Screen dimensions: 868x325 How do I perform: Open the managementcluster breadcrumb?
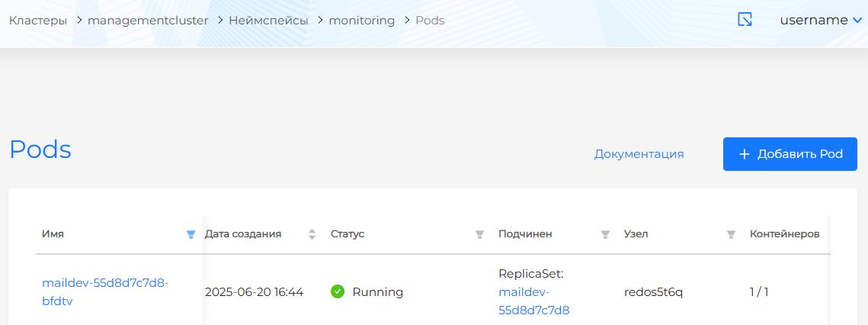tap(148, 21)
